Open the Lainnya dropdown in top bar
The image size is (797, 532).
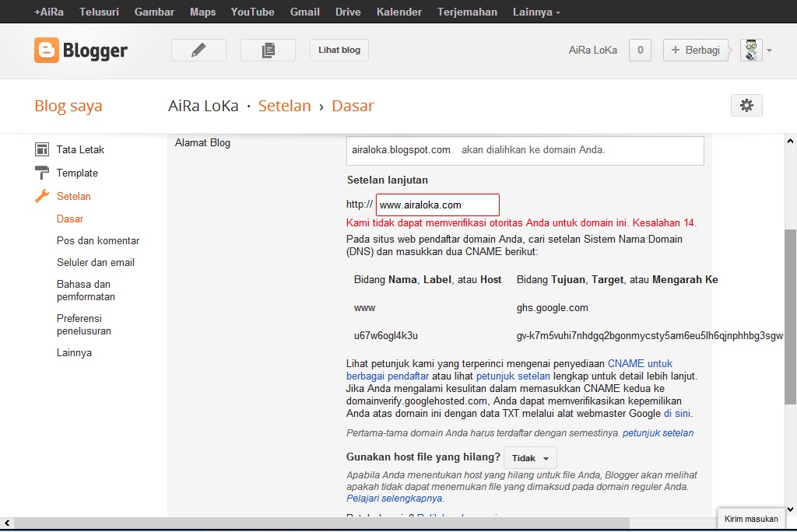pos(536,12)
